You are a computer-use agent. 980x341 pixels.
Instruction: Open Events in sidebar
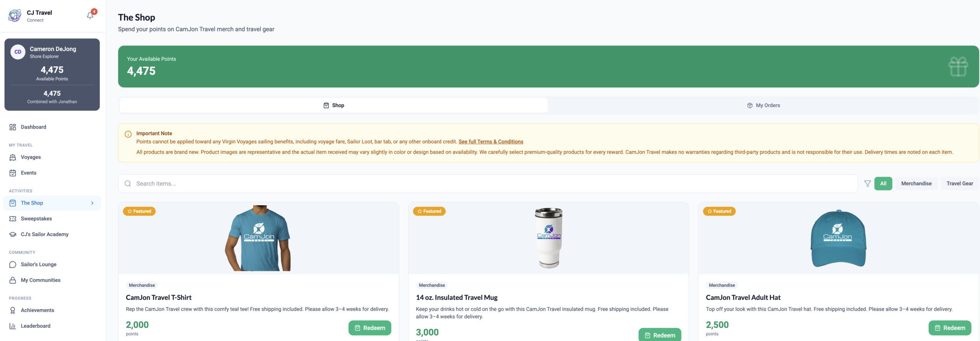(x=52, y=173)
